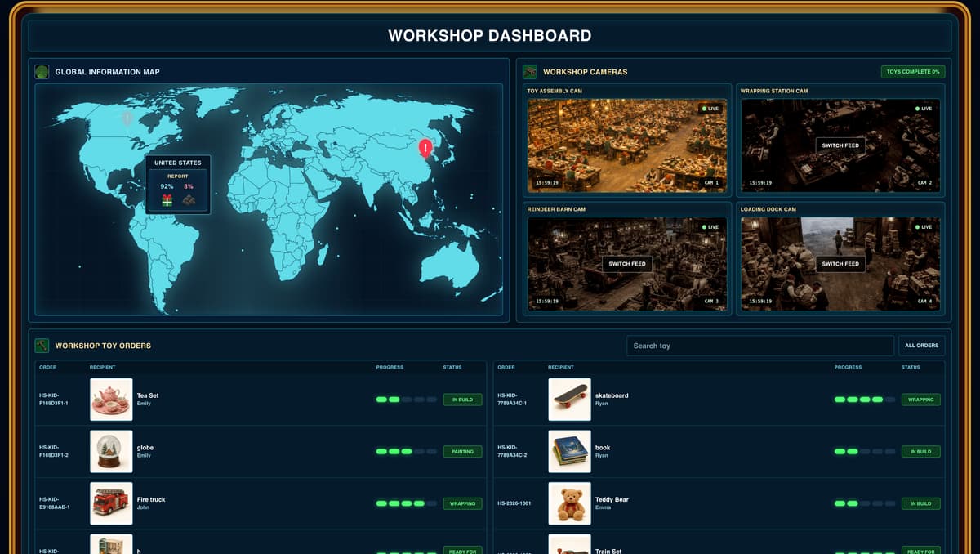The height and width of the screenshot is (554, 980).
Task: Click the Fire truck progress bar
Action: coord(406,503)
